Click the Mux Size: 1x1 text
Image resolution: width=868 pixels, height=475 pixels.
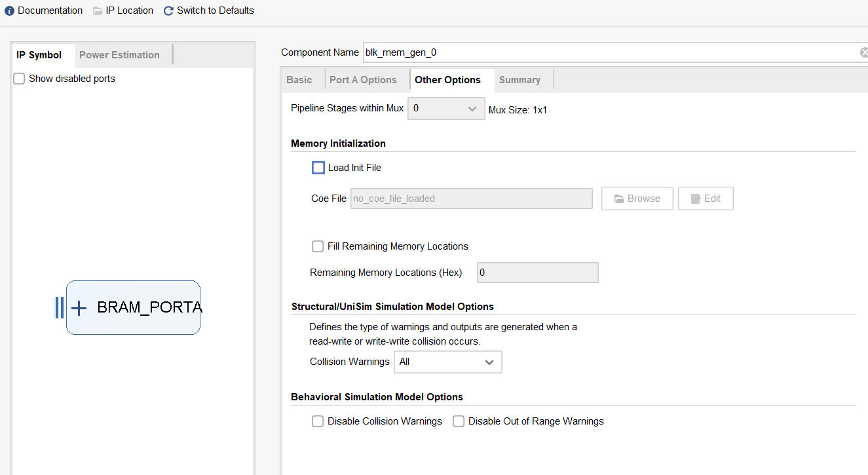tap(518, 110)
